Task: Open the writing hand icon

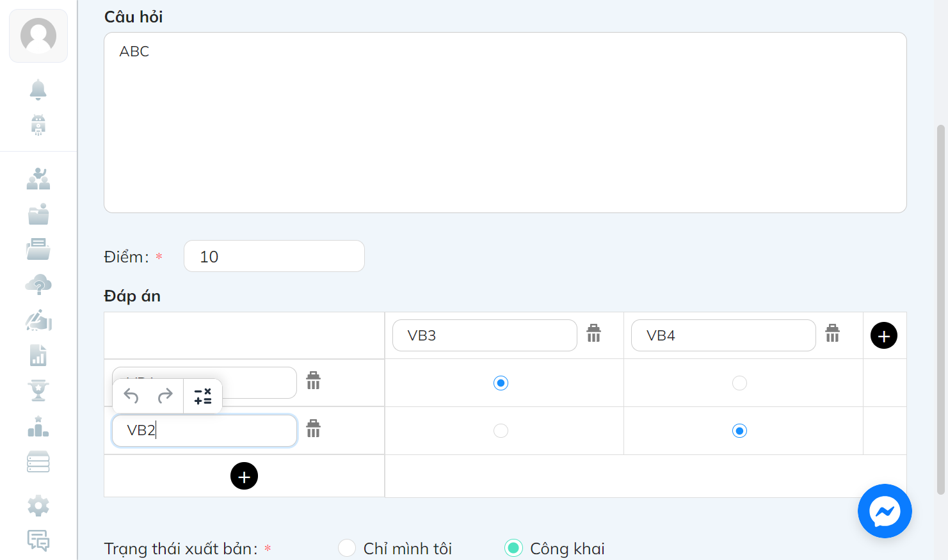Action: pyautogui.click(x=38, y=320)
